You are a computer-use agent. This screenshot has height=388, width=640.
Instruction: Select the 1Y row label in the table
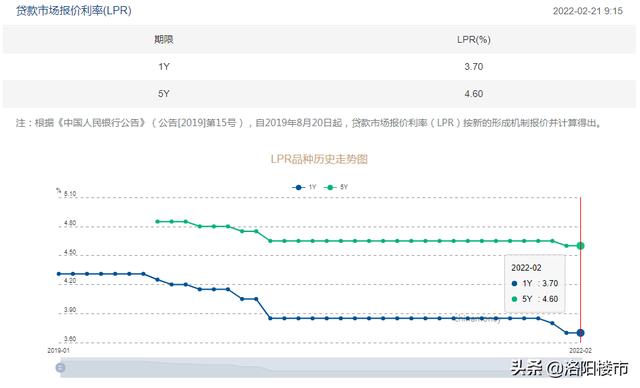point(164,67)
